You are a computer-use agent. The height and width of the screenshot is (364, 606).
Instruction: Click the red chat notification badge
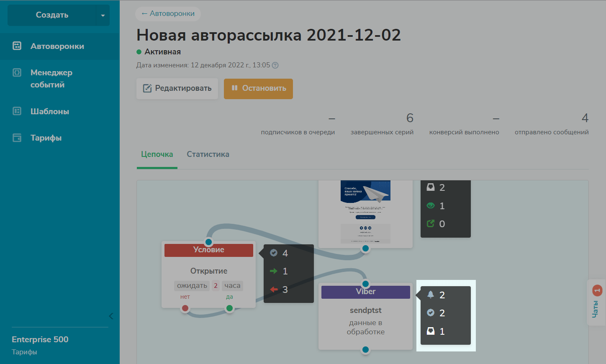pyautogui.click(x=597, y=290)
